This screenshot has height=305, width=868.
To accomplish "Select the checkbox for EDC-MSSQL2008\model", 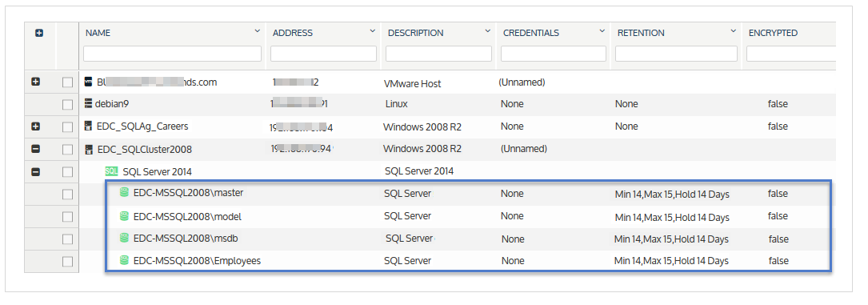I will (x=67, y=217).
